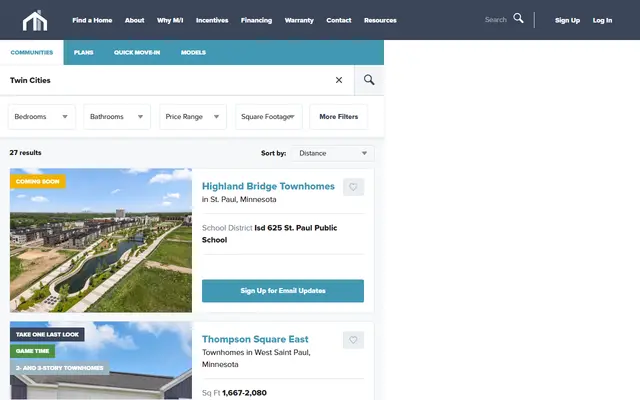Click the location search magnifier button
Viewport: 640px width, 400px height.
click(x=369, y=80)
